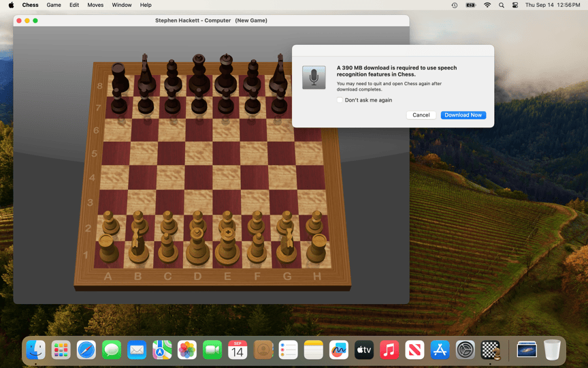Close the Chess window
Screen dimensions: 588x368
click(19, 20)
